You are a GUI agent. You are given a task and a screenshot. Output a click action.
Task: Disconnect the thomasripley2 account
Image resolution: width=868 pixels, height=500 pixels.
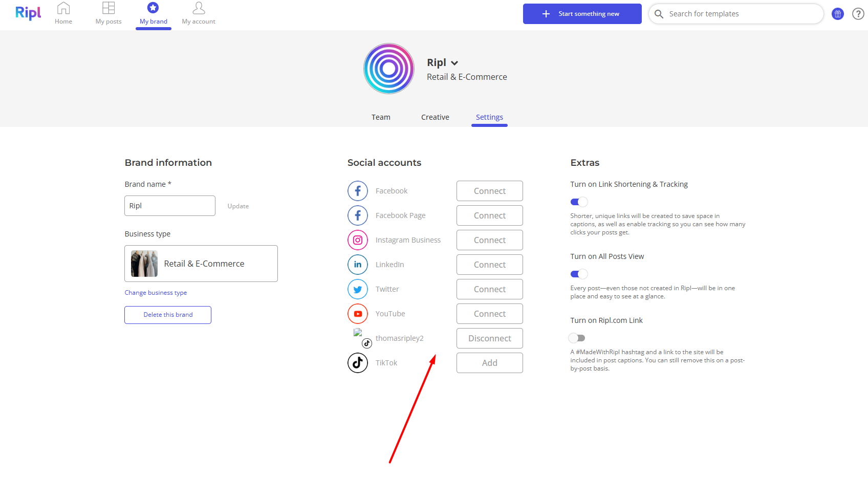(x=490, y=338)
